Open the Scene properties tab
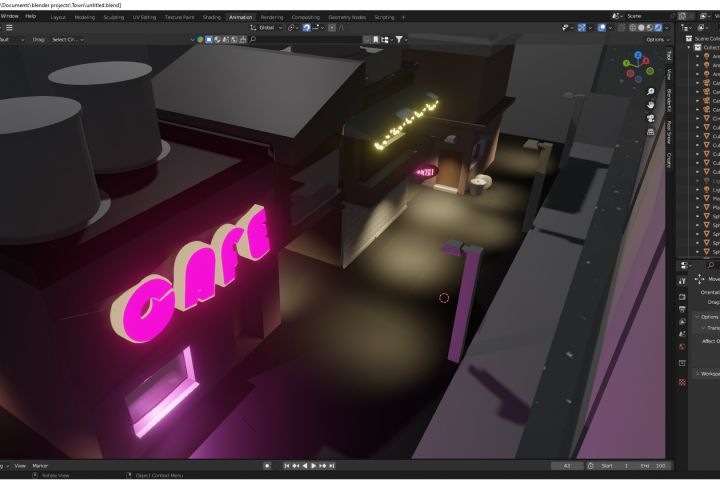720x480 pixels. click(x=682, y=334)
